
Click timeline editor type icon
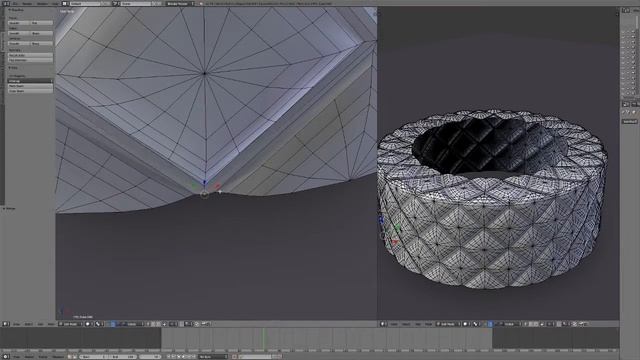[6, 357]
